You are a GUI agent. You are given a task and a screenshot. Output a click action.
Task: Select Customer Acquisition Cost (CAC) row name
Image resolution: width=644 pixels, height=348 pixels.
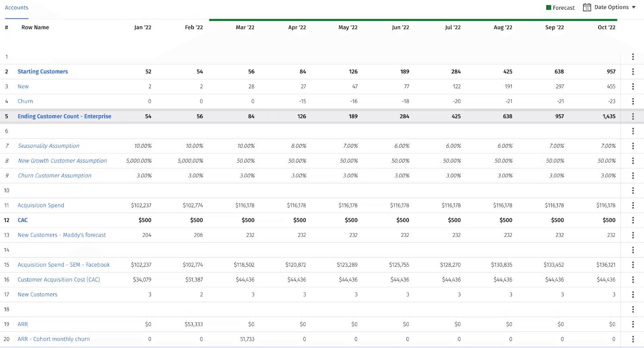pos(59,280)
